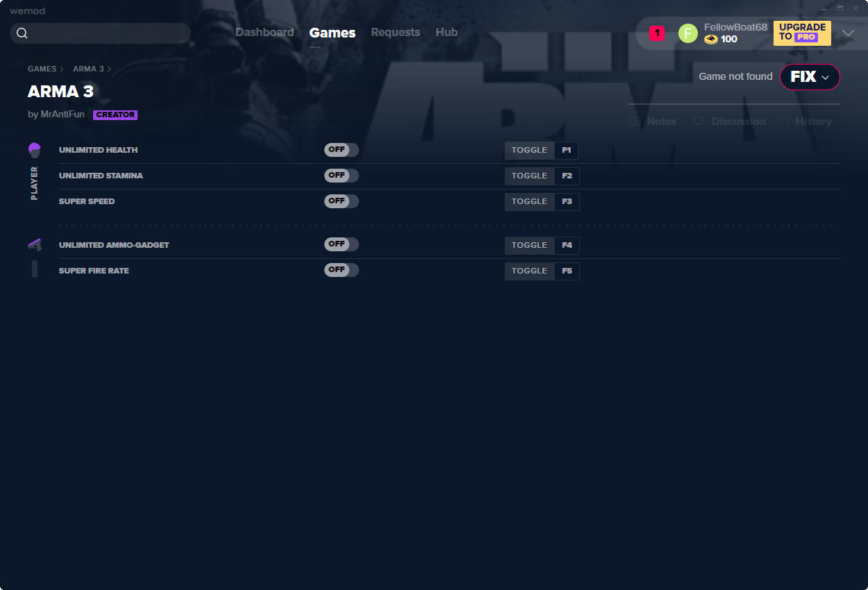Switch to the Hub tab

click(446, 33)
